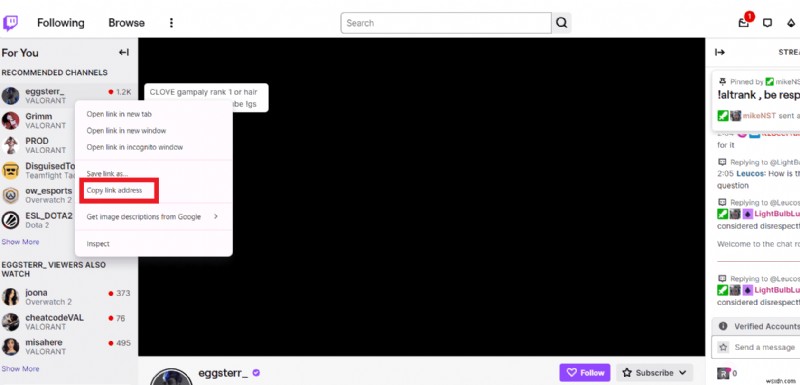Collapse the stream chat panel arrow
Image resolution: width=800 pixels, height=385 pixels.
pos(720,53)
